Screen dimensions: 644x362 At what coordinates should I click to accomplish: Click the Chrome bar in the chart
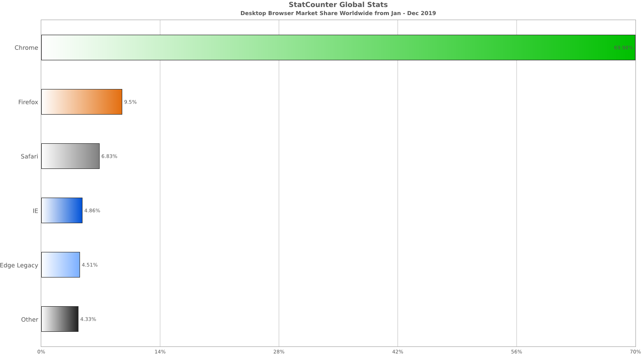pyautogui.click(x=338, y=48)
